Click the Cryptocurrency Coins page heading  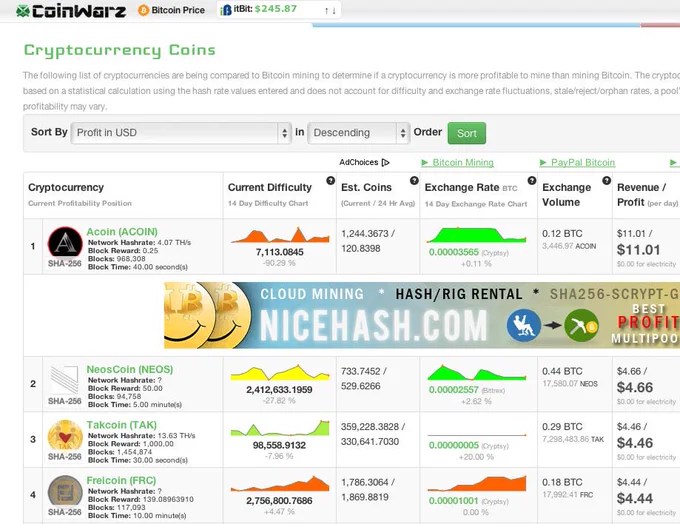pyautogui.click(x=120, y=50)
